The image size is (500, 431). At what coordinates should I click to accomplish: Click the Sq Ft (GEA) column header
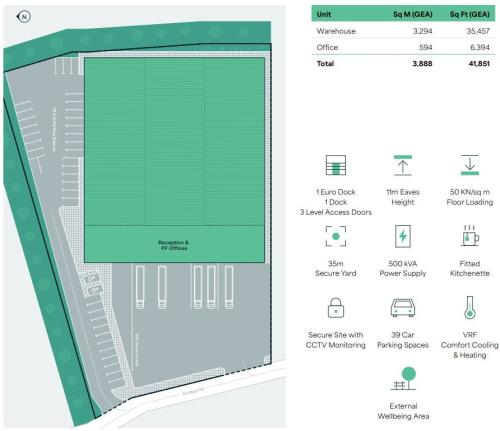(470, 14)
